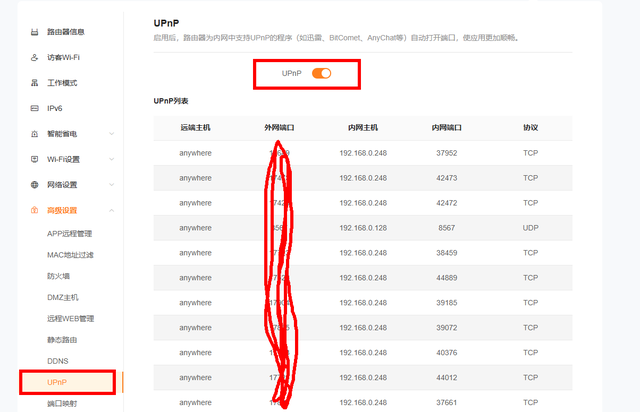The height and width of the screenshot is (412, 640).
Task: Click the 内网端口 column header
Action: (x=447, y=128)
